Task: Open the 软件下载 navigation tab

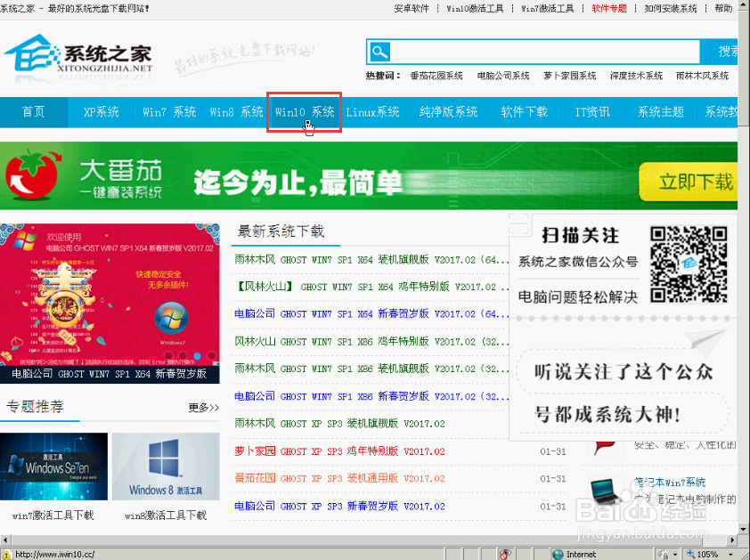Action: [x=525, y=112]
